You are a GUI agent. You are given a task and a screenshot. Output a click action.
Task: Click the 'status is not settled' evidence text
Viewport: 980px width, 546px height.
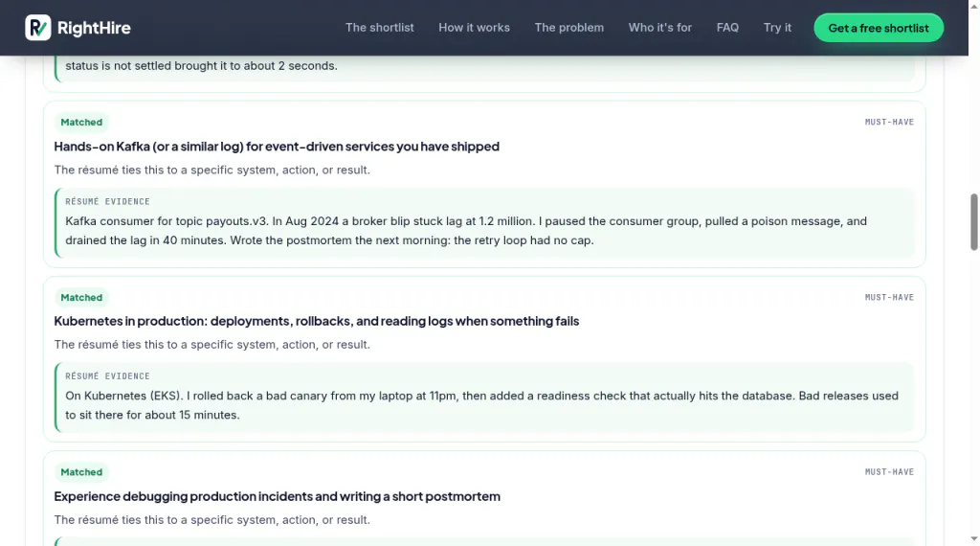click(201, 66)
